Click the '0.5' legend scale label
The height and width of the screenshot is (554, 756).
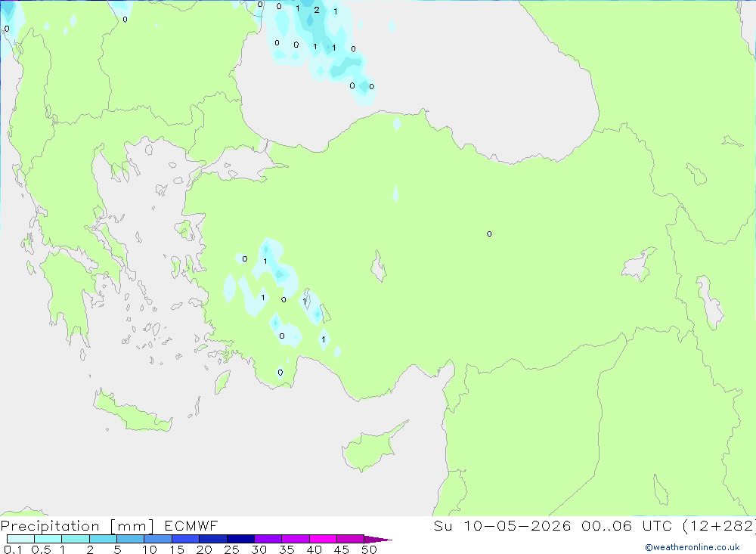(41, 549)
